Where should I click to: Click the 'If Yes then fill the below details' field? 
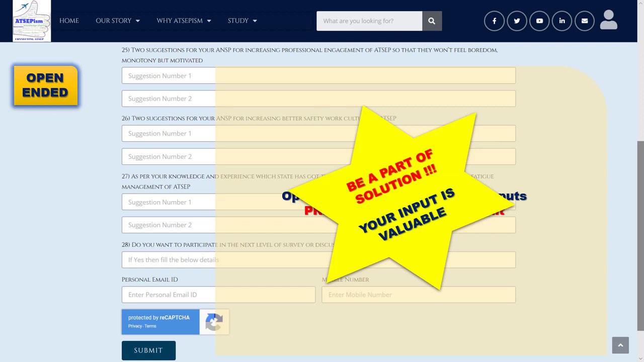click(318, 260)
